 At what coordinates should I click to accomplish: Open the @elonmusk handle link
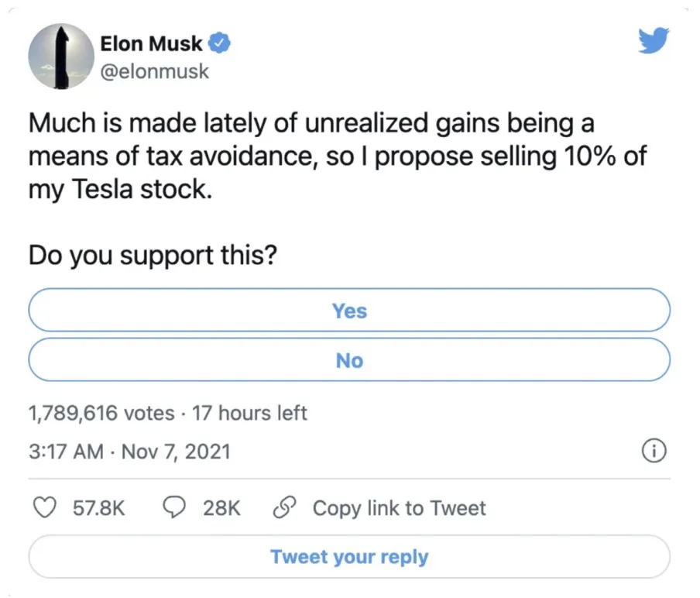154,72
